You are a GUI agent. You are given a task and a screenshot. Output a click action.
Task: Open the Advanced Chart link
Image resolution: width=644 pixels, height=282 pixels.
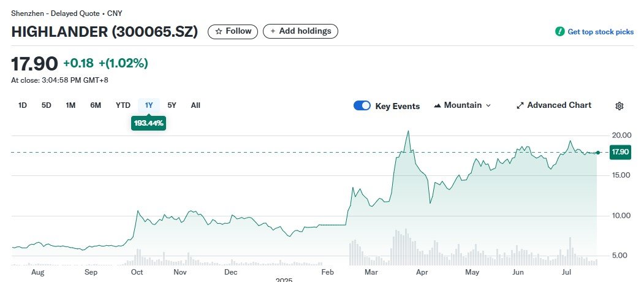pyautogui.click(x=559, y=105)
